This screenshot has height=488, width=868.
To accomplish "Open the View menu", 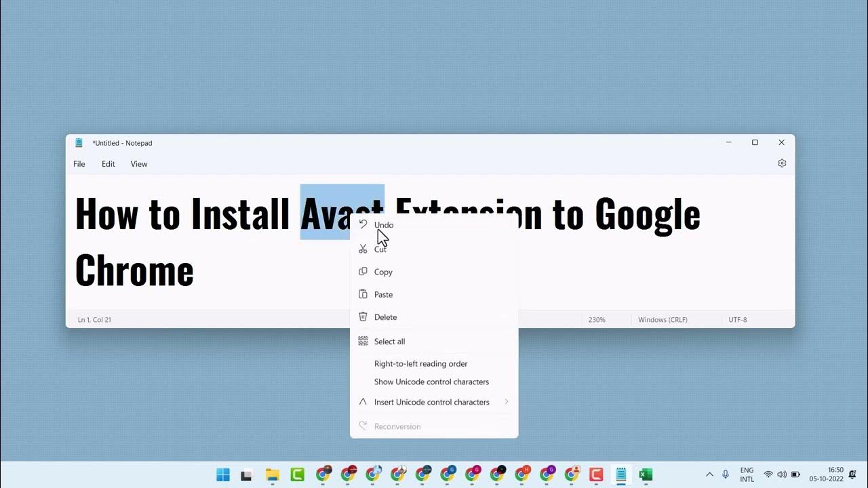I will [139, 164].
